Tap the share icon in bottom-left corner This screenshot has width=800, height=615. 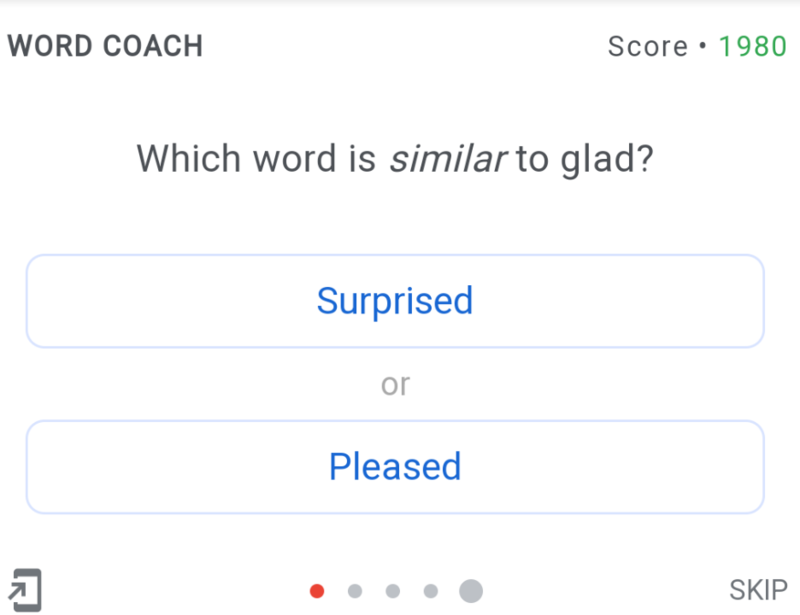[x=25, y=589]
